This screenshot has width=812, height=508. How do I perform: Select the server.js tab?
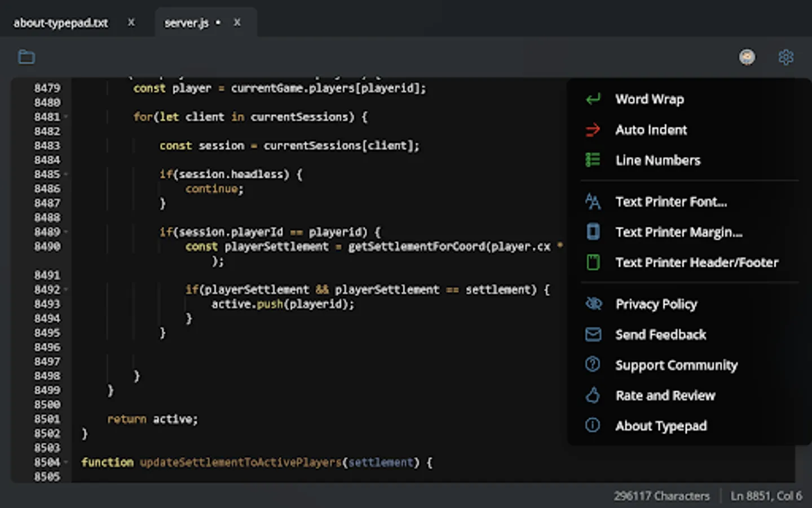(x=187, y=23)
